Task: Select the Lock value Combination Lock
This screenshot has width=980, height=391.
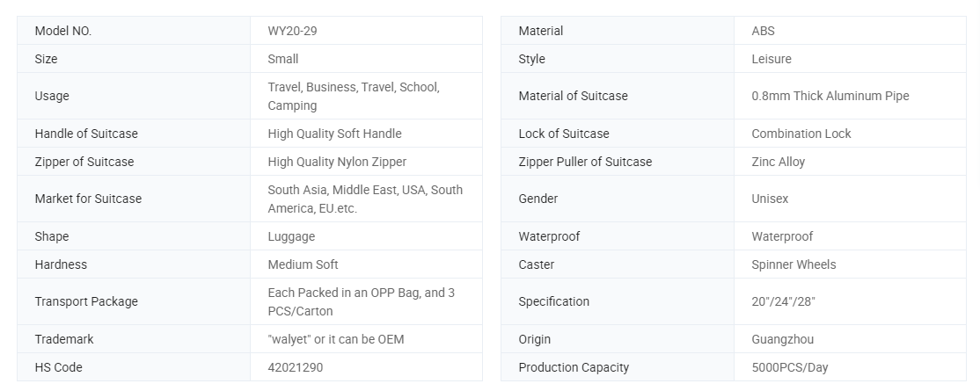Action: point(801,134)
